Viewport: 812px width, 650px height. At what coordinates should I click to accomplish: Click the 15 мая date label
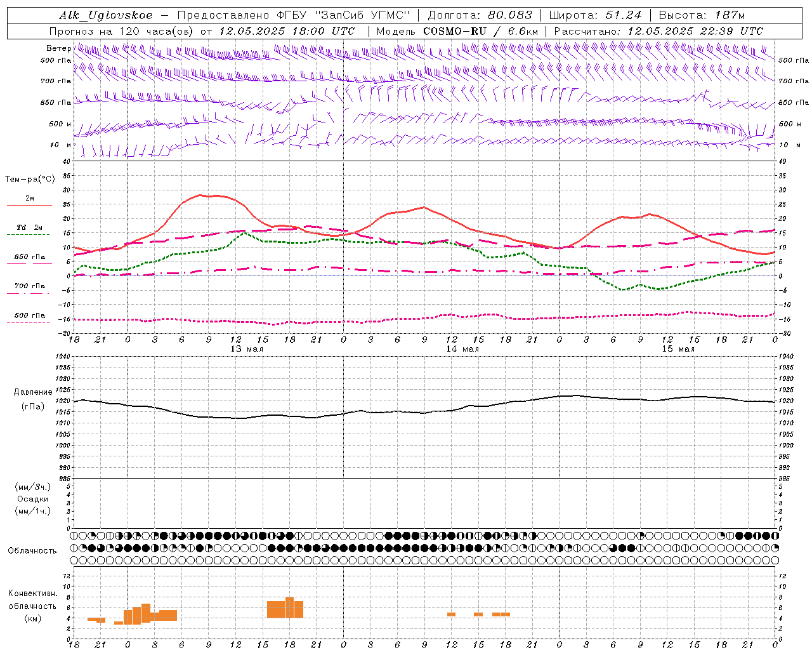point(678,349)
